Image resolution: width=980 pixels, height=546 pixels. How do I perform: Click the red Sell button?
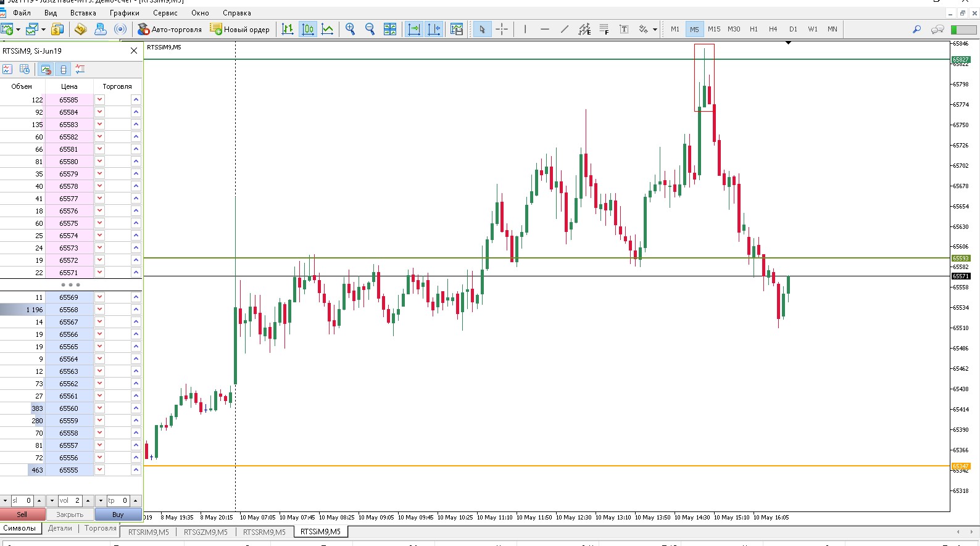click(22, 515)
